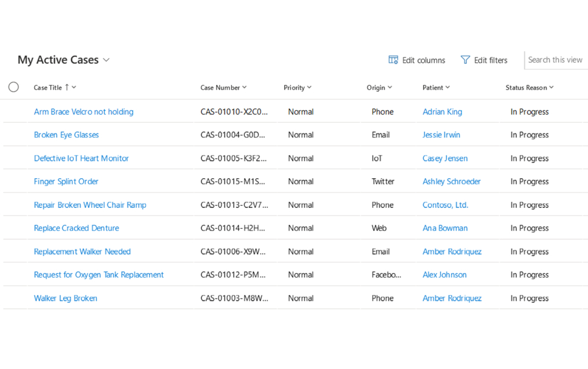588x369 pixels.
Task: Click the sort arrow beside Case Title
Action: [67, 87]
